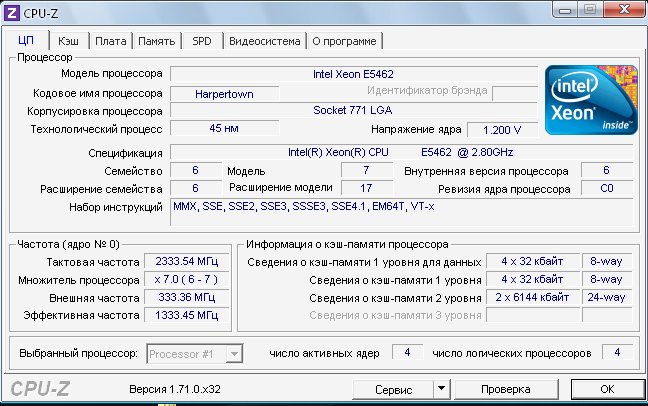Click the CPU-Z purple Z title icon

11,13
